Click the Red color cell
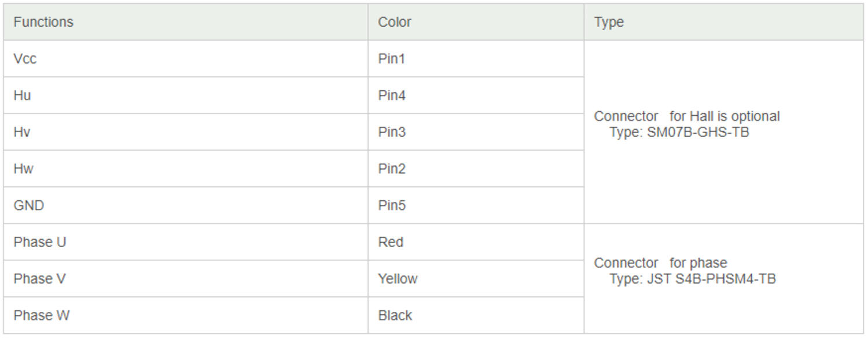Screen dimensions: 868x338 pos(476,242)
